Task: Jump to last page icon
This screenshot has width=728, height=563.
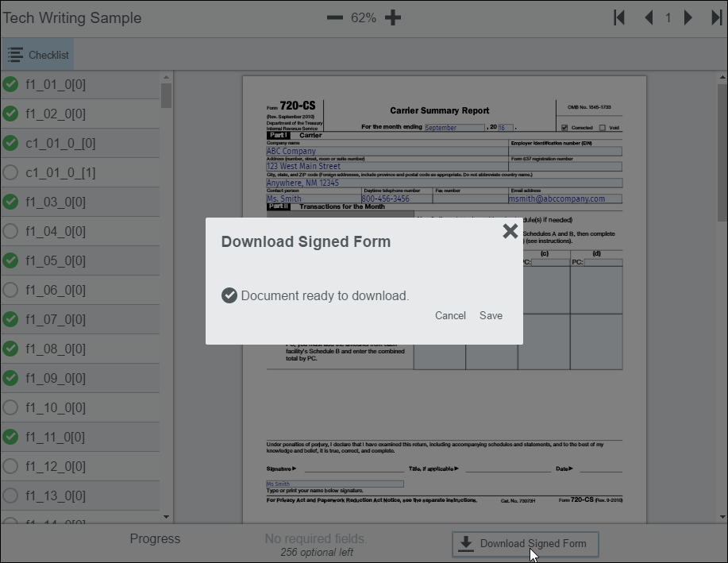Action: [x=717, y=18]
